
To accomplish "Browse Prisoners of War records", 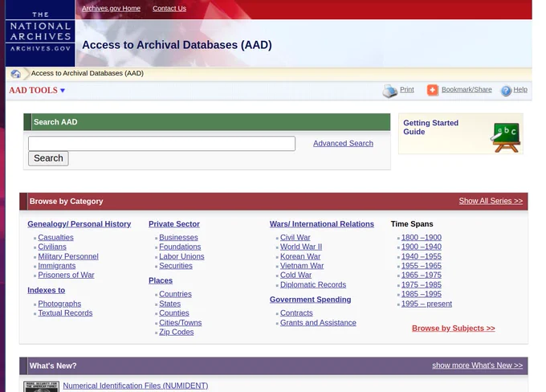I will coord(66,276).
